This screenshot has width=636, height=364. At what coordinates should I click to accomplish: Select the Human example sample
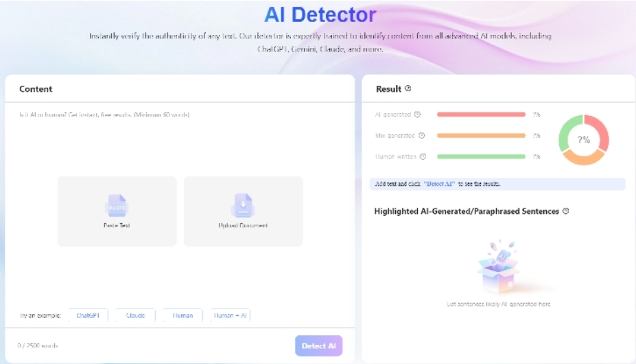[x=182, y=315]
